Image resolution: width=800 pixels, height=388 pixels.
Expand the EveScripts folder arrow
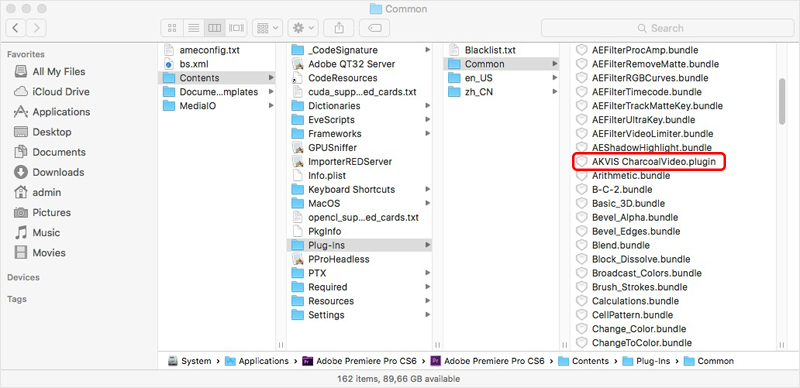click(x=427, y=119)
